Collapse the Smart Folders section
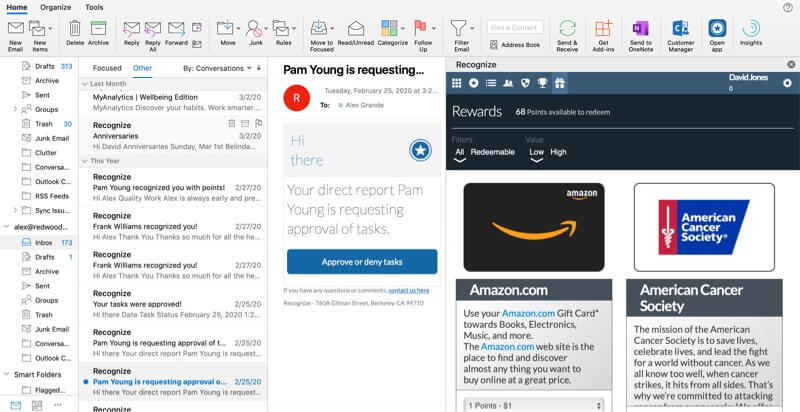 pyautogui.click(x=6, y=374)
